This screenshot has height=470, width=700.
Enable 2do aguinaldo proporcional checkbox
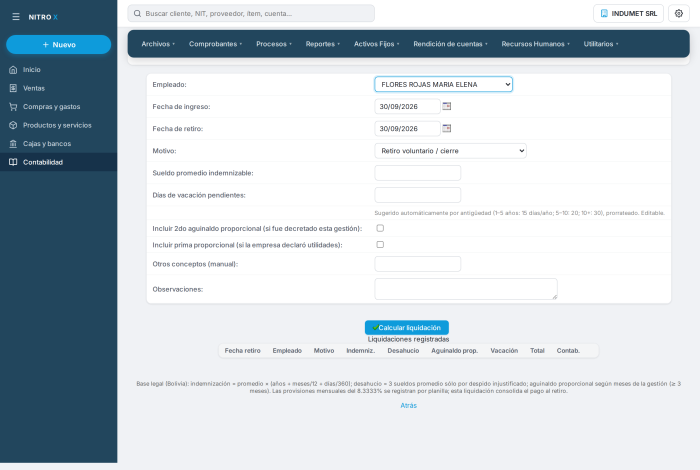[x=380, y=228]
